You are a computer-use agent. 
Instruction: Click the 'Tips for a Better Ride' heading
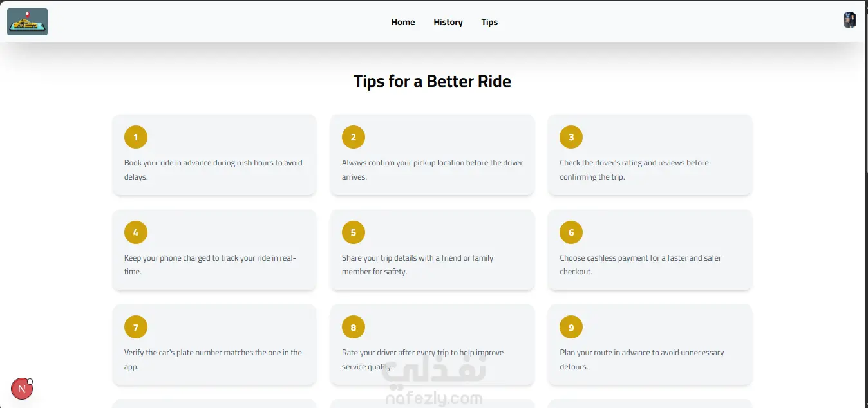tap(432, 81)
